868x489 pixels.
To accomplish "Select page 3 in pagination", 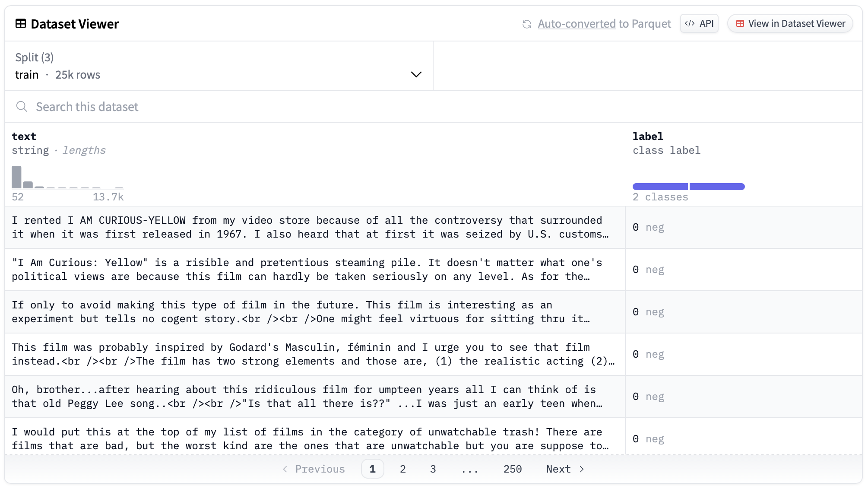I will point(433,469).
